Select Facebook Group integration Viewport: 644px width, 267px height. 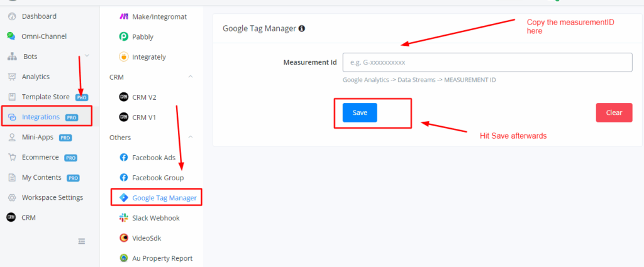pyautogui.click(x=157, y=178)
